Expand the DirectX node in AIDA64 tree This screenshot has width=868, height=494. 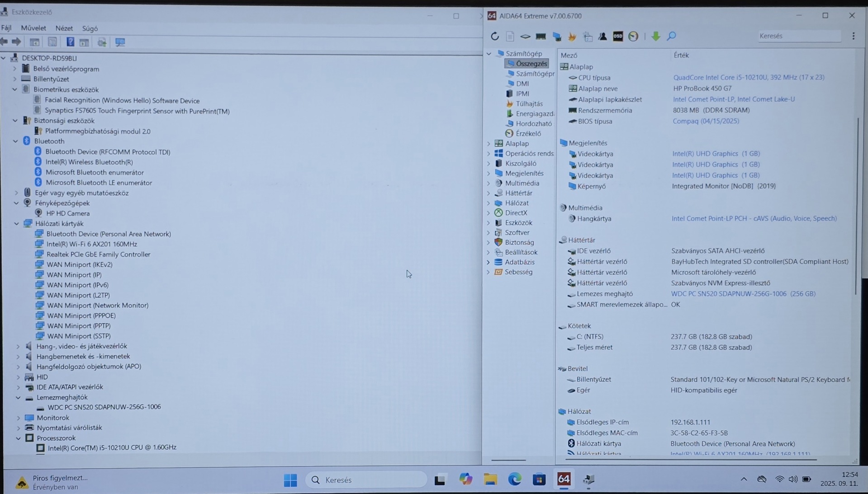489,213
